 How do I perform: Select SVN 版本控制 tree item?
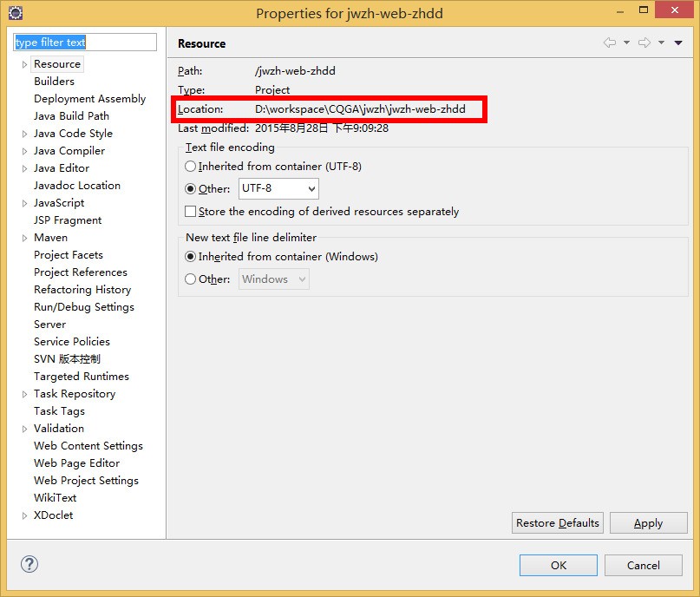point(67,359)
